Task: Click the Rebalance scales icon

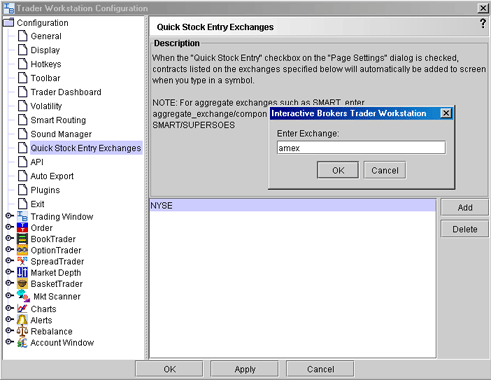Action: coord(22,331)
